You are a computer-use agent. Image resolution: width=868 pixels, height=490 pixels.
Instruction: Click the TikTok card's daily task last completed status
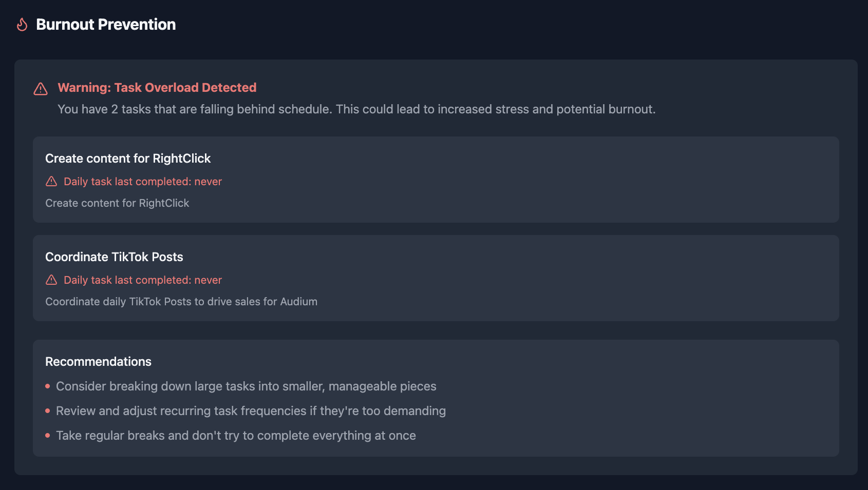tap(143, 280)
